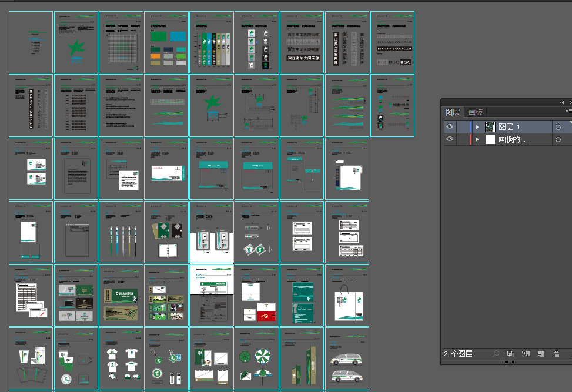Viewport: 572px width, 392px height.
Task: Click the Create New Layer icon
Action: point(541,354)
